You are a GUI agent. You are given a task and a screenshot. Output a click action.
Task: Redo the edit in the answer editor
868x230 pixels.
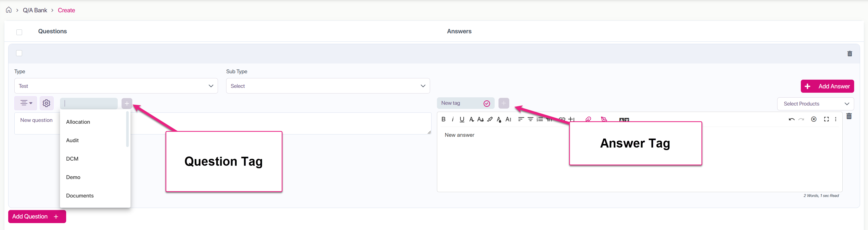[801, 119]
